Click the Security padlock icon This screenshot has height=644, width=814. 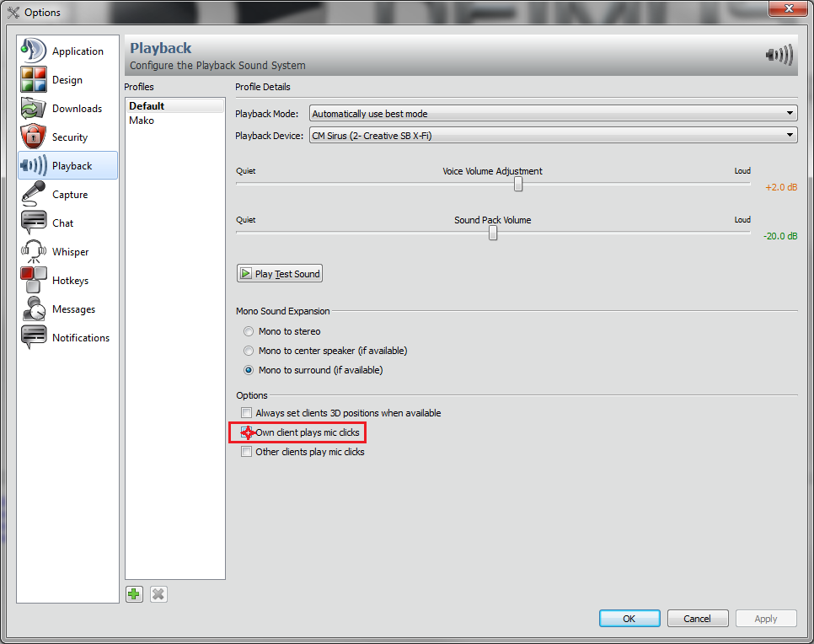(x=33, y=137)
